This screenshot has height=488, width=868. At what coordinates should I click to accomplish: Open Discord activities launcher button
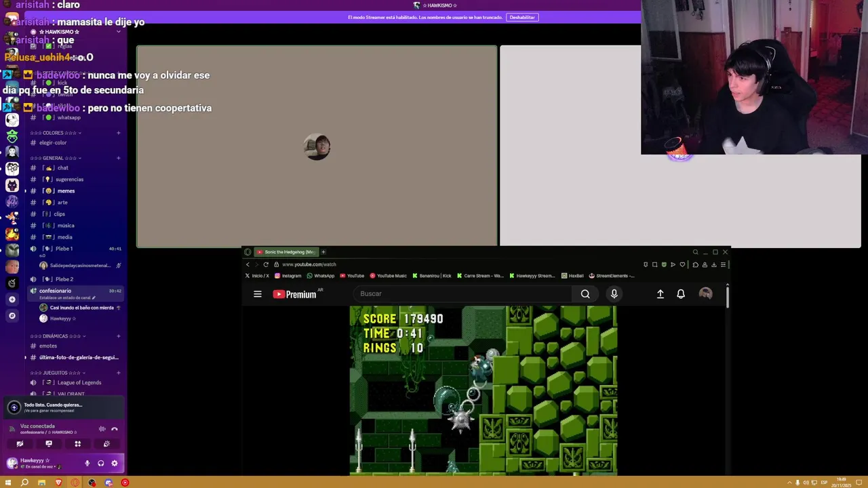pyautogui.click(x=77, y=444)
